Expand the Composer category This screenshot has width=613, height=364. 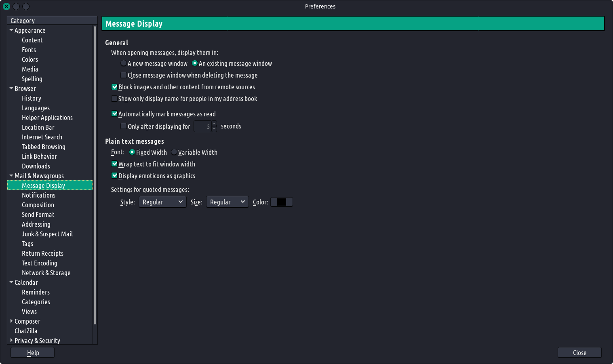[x=11, y=321]
